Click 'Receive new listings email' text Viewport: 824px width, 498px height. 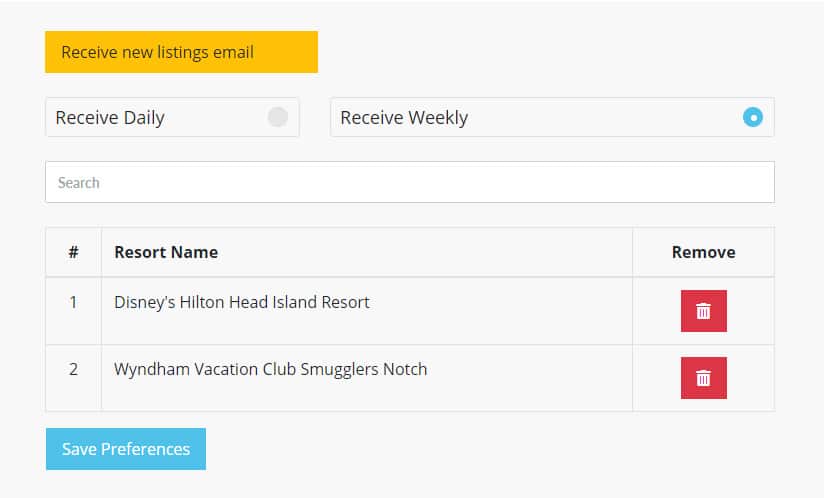[x=158, y=53]
